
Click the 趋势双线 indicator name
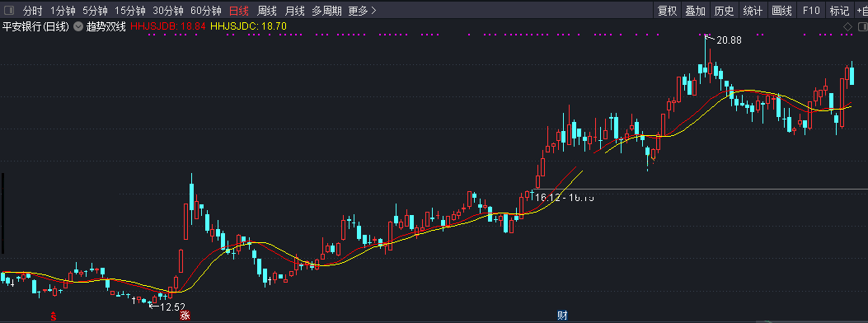click(106, 26)
